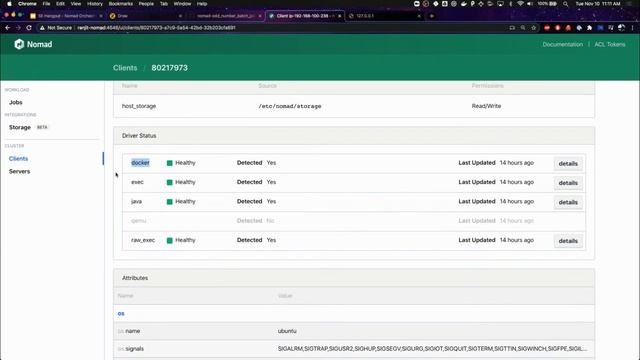Click the /etc/nomad/storage path

290,106
